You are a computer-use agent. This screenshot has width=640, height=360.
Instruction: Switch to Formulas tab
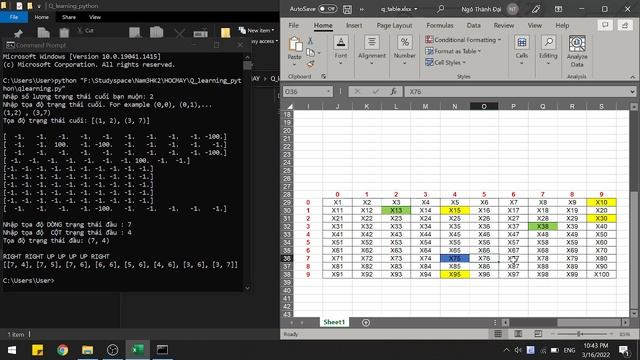coord(440,25)
